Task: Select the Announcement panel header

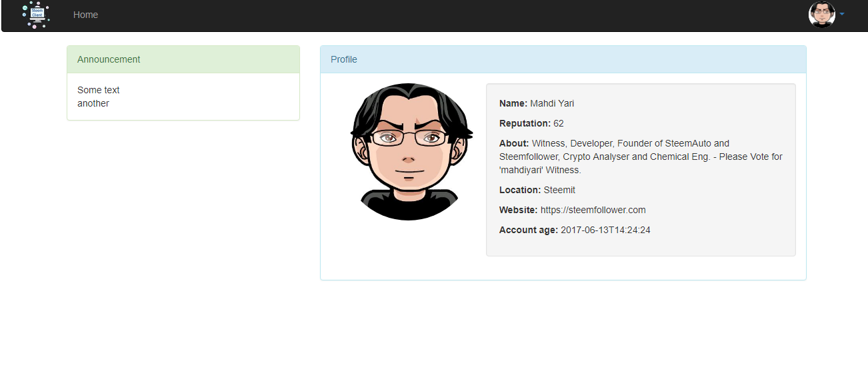Action: pyautogui.click(x=183, y=59)
